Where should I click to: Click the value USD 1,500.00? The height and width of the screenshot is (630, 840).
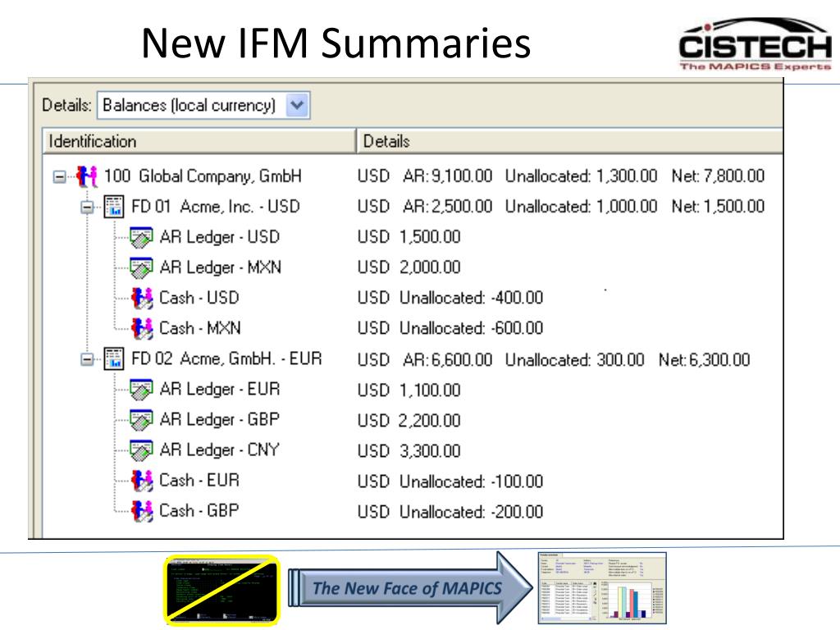click(x=409, y=237)
